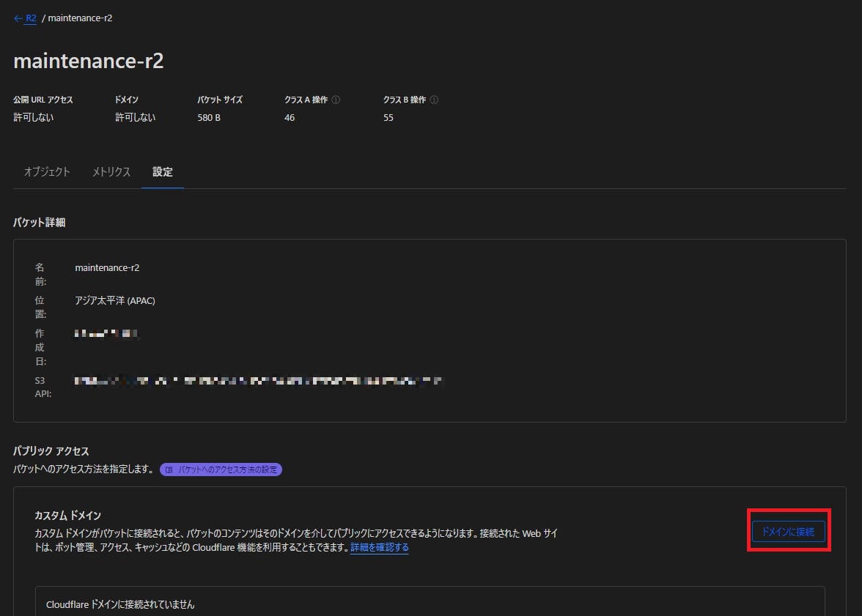Open the バケットへのアクセス方法の設定 docs badge
This screenshot has width=862, height=616.
tap(221, 470)
